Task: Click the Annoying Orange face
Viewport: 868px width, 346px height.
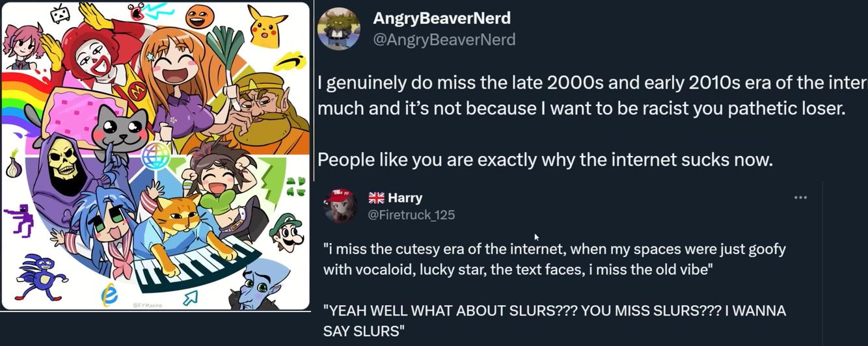Action: click(x=200, y=18)
